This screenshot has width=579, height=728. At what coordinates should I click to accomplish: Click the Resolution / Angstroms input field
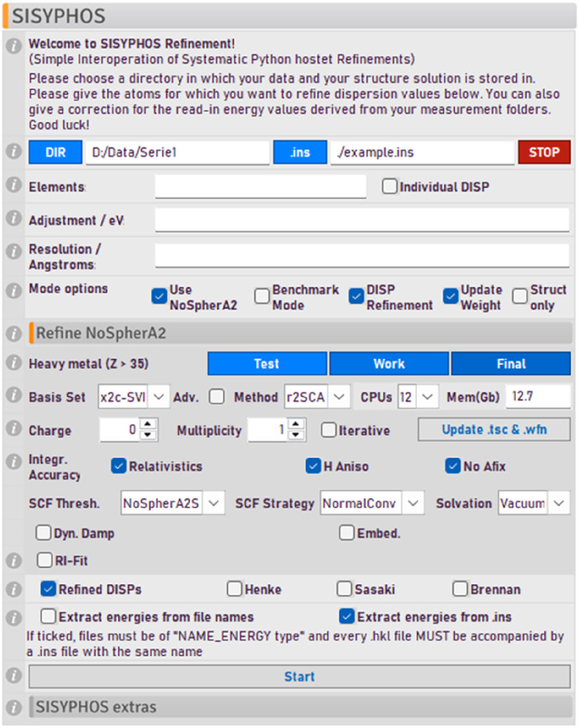point(362,256)
